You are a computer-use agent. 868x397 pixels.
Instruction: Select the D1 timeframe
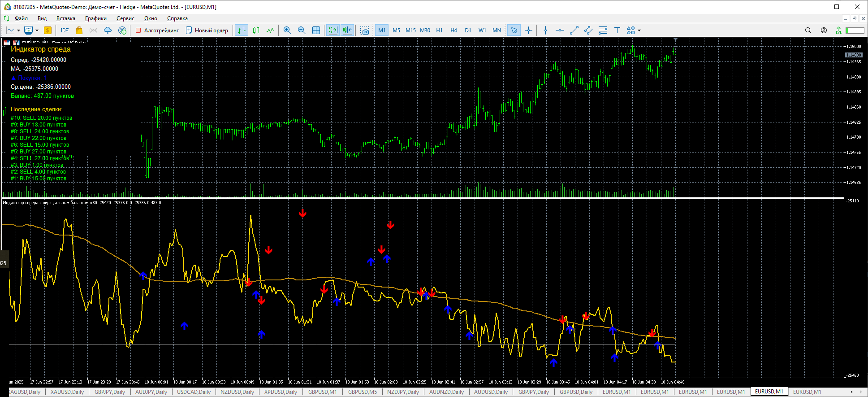(x=468, y=31)
